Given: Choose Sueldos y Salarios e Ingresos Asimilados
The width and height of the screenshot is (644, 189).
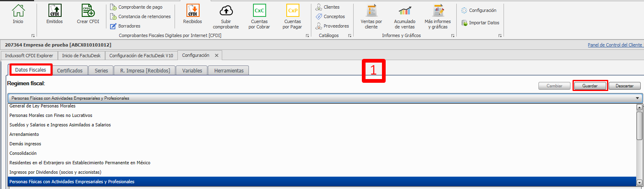Looking at the screenshot, I should (x=322, y=124).
